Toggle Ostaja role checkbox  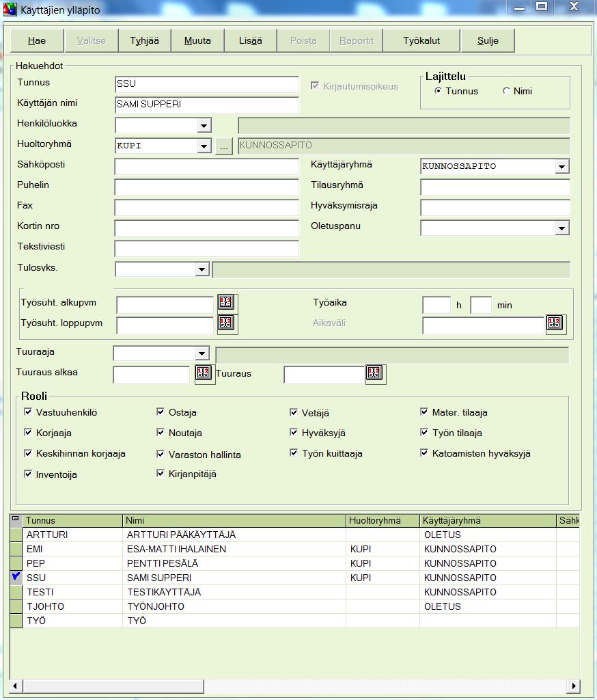[x=161, y=412]
